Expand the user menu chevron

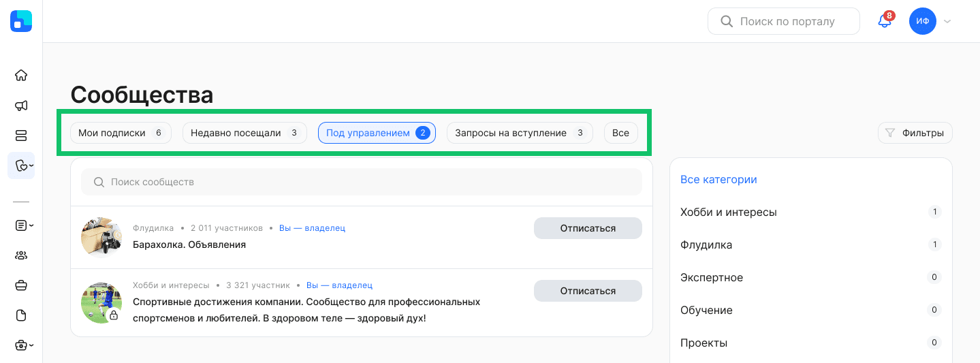click(x=947, y=21)
